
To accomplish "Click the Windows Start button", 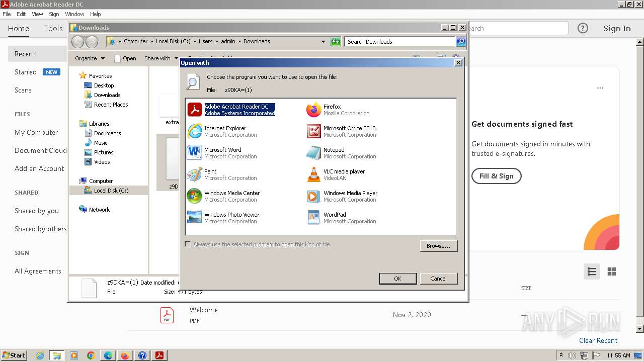I will point(14,355).
